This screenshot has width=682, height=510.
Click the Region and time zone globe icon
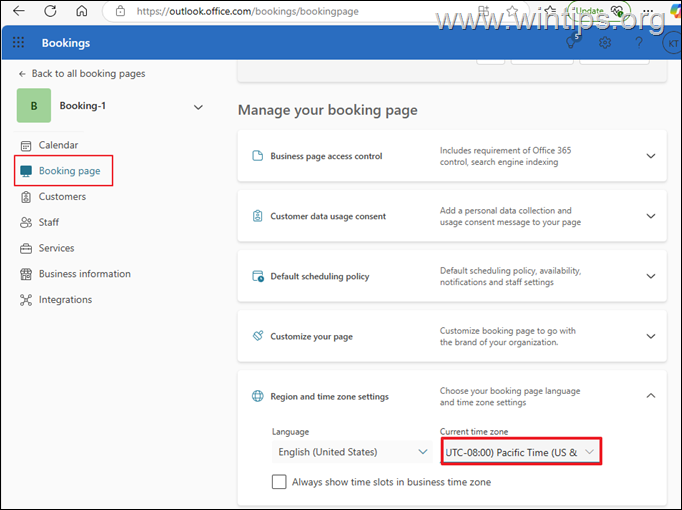tap(258, 396)
